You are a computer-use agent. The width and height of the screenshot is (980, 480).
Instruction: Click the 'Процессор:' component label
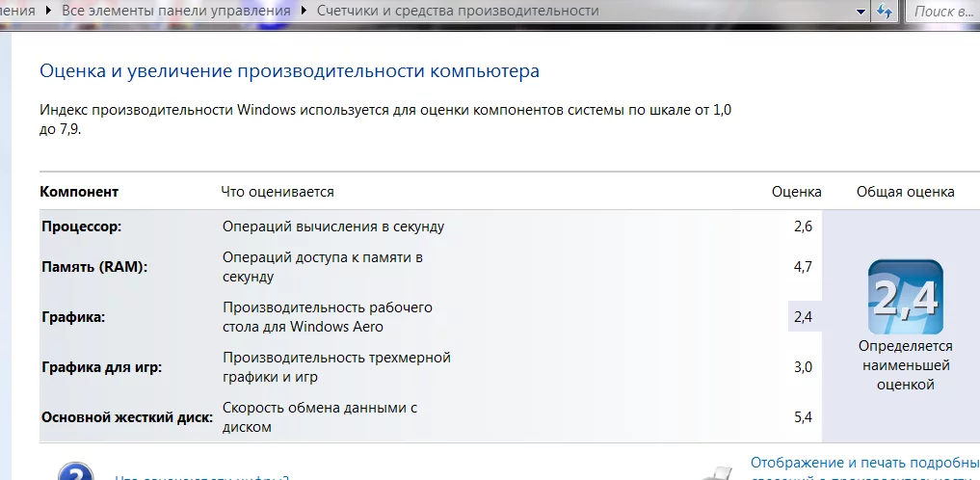pyautogui.click(x=81, y=227)
